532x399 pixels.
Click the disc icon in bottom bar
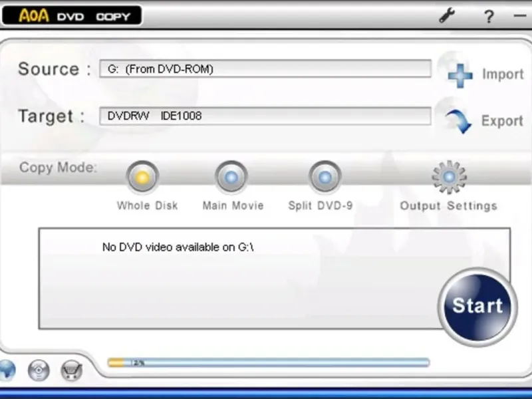pyautogui.click(x=39, y=370)
